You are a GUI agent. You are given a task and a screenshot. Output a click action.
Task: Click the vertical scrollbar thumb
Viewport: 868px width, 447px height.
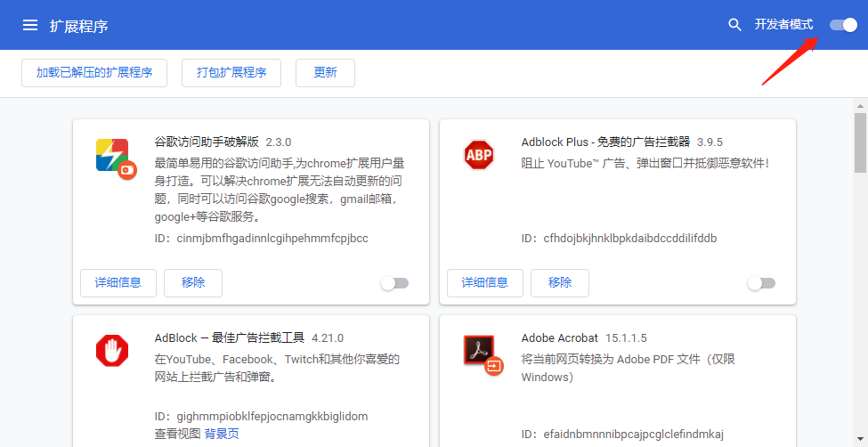click(x=860, y=142)
